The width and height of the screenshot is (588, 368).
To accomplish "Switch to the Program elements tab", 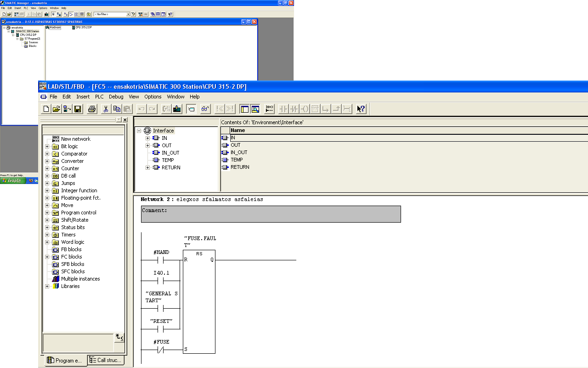I will [x=65, y=361].
